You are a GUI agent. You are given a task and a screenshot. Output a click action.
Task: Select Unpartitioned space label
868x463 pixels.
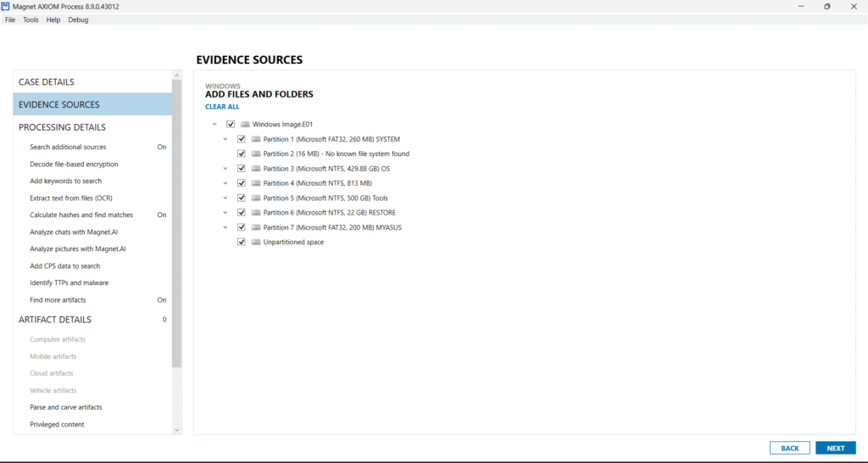tap(293, 242)
